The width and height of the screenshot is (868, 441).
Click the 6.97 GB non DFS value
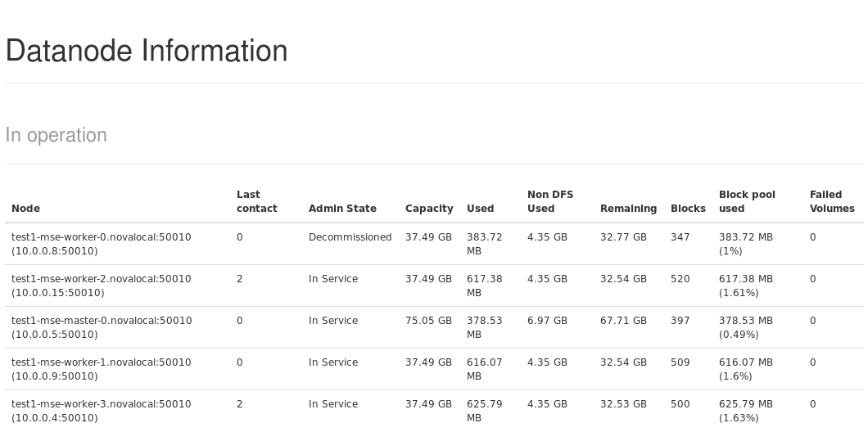coord(547,321)
